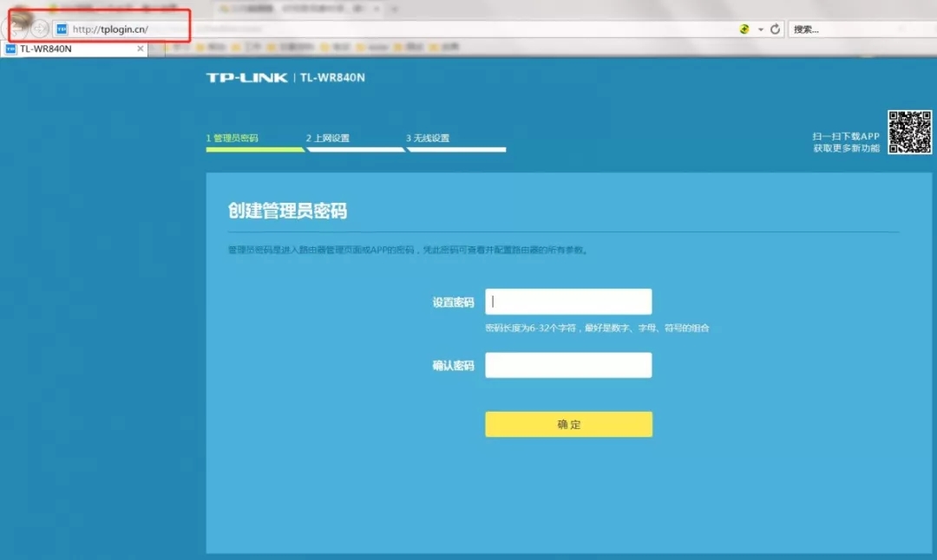Close the TL-WR840N tab
This screenshot has height=560, width=937.
coord(141,49)
